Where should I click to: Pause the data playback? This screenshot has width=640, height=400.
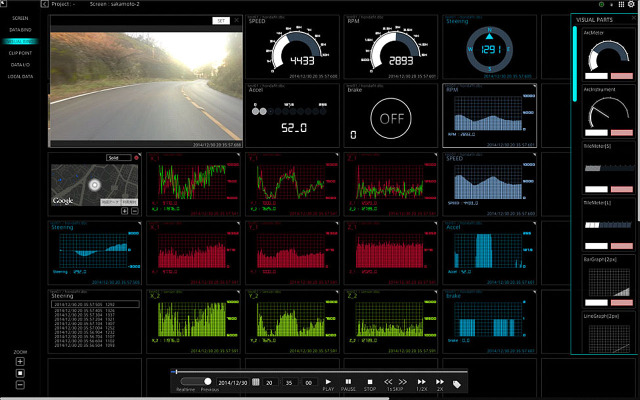point(348,384)
